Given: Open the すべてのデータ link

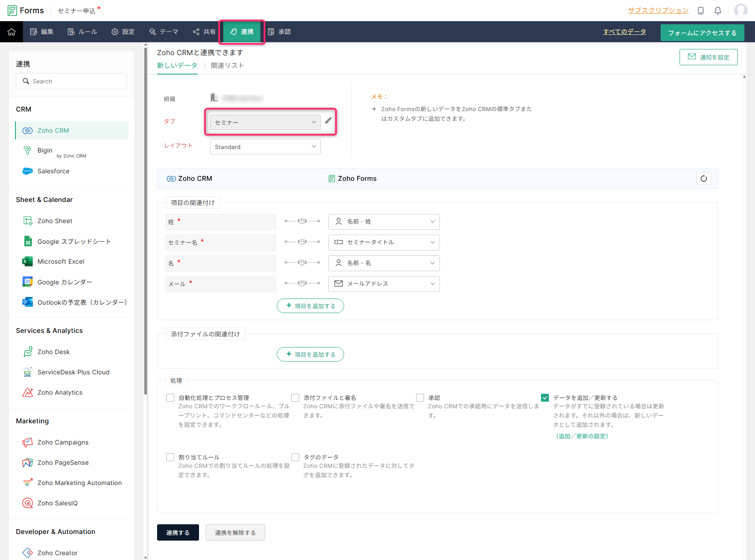Looking at the screenshot, I should coord(624,32).
